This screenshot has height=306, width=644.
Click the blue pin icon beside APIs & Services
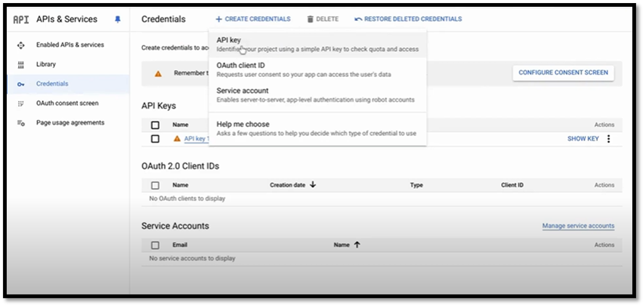pyautogui.click(x=118, y=19)
